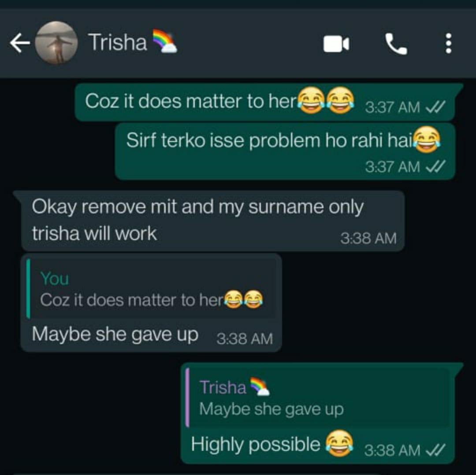Tap laughing emoji after 'ho rahi hai'

click(x=427, y=140)
